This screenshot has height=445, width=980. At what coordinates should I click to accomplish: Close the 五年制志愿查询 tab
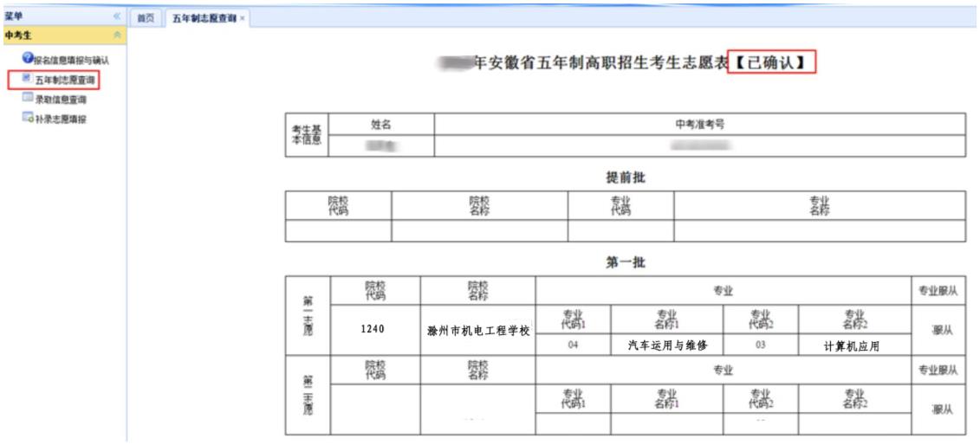point(243,18)
